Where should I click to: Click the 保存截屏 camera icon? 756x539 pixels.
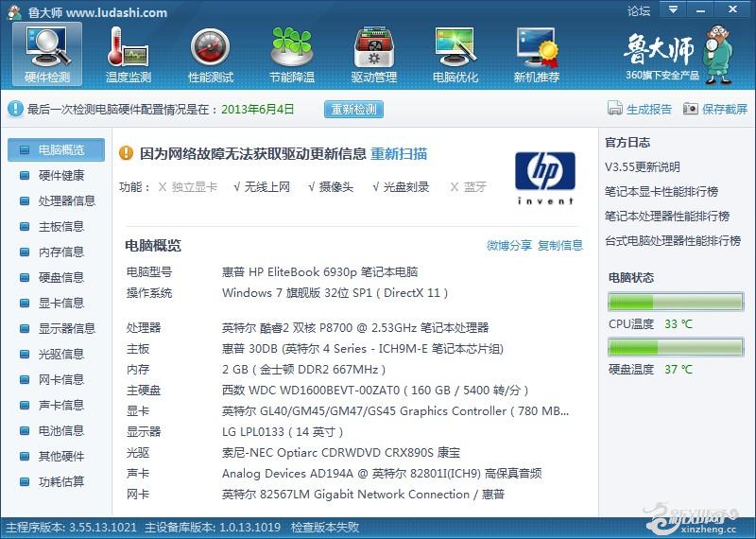click(x=691, y=109)
